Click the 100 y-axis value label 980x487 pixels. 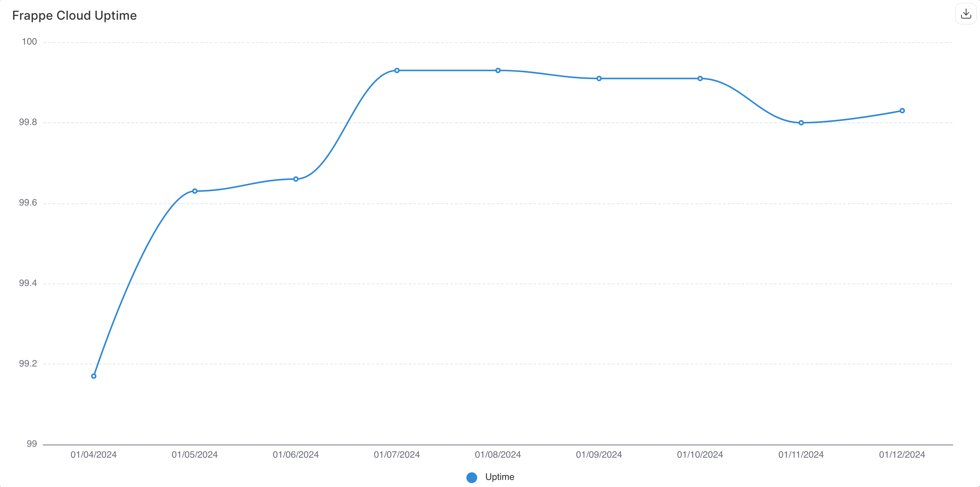(x=29, y=42)
